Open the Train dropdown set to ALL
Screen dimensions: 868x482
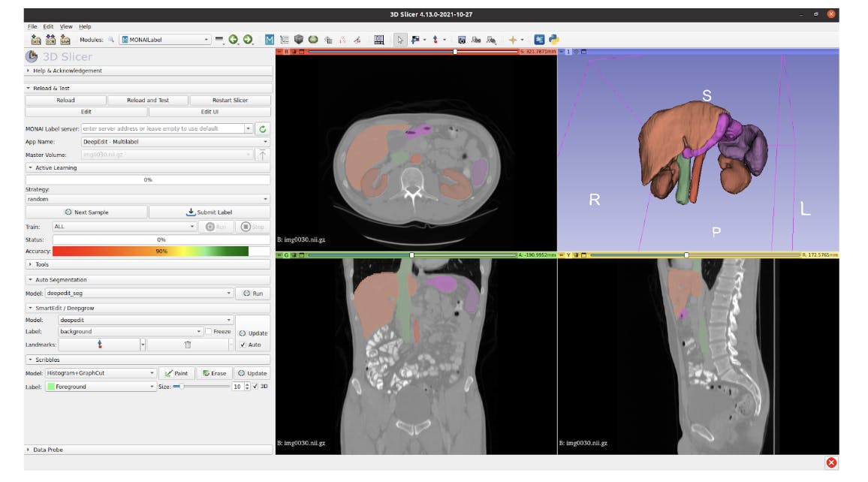pyautogui.click(x=125, y=226)
